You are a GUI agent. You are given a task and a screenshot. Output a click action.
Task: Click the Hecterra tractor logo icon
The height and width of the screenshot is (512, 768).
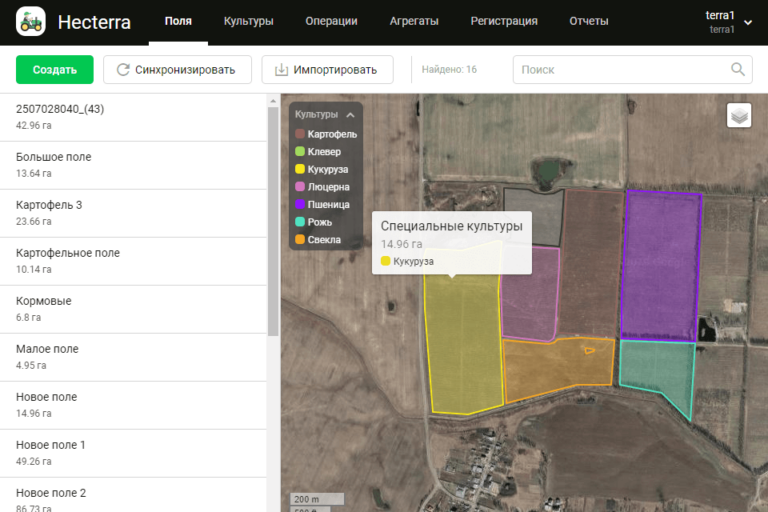coord(31,21)
